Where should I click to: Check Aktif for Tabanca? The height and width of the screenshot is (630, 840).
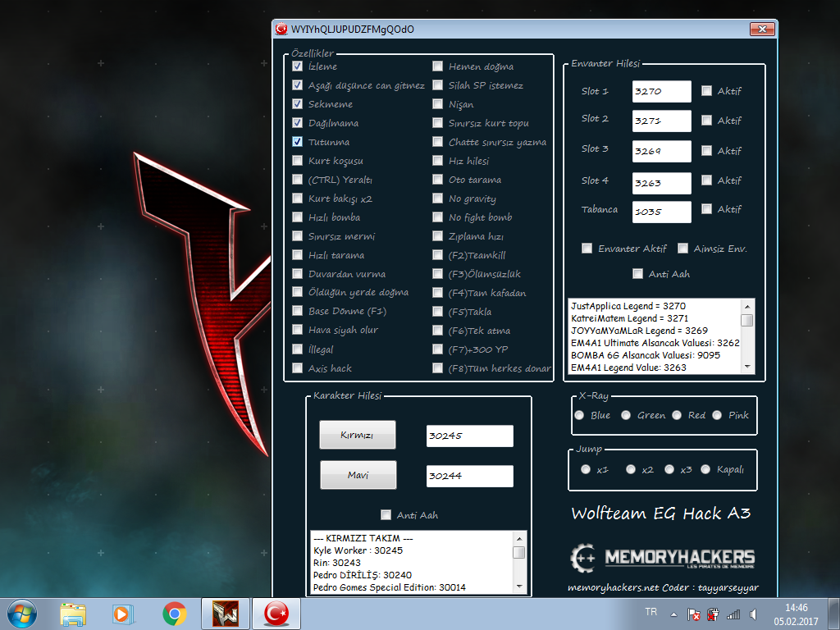point(706,209)
